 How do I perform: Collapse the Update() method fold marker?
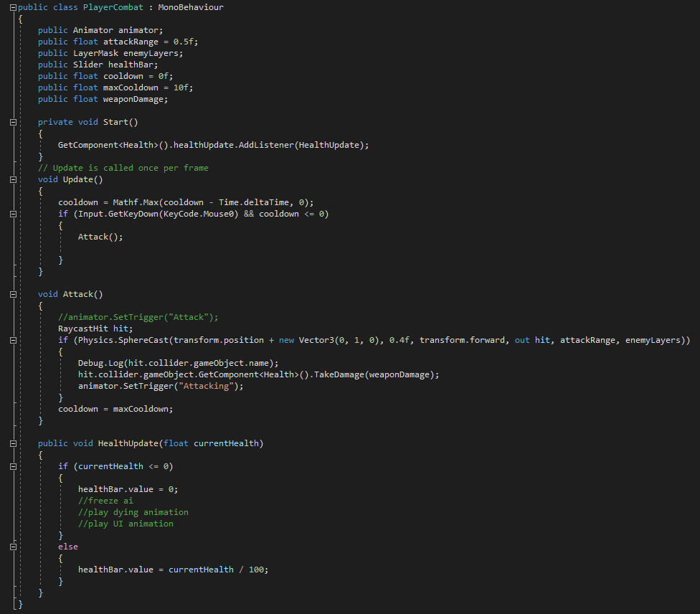pyautogui.click(x=14, y=179)
